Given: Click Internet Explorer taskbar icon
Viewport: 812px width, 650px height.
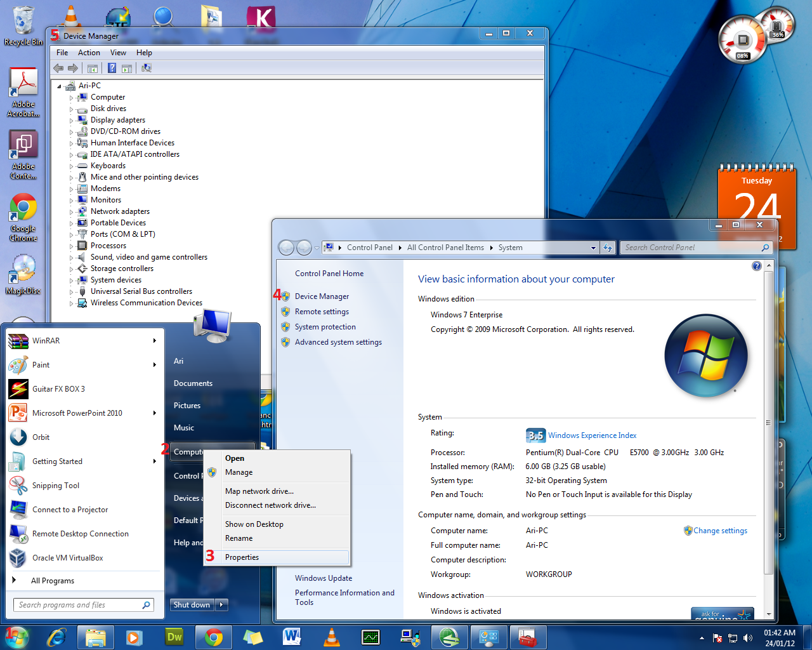Looking at the screenshot, I should 57,637.
